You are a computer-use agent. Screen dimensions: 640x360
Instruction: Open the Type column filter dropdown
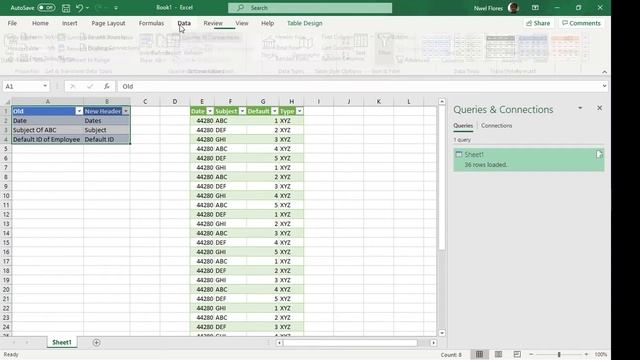click(300, 111)
